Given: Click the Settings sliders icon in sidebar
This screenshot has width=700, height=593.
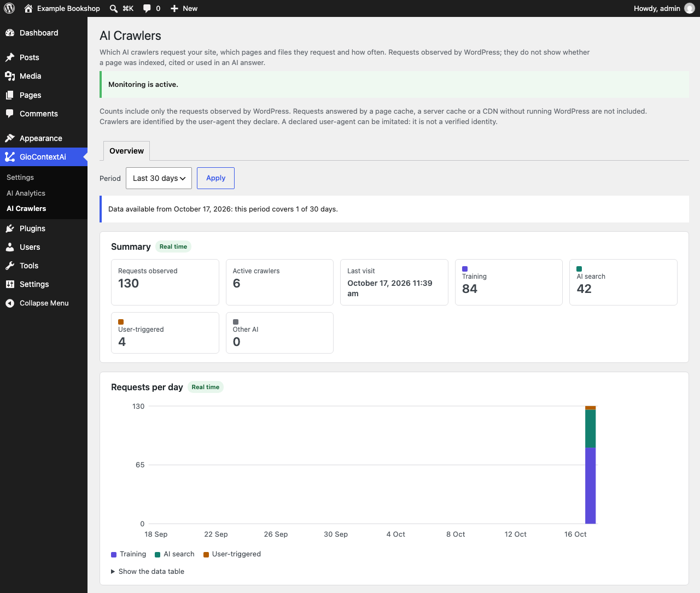Looking at the screenshot, I should 10,284.
